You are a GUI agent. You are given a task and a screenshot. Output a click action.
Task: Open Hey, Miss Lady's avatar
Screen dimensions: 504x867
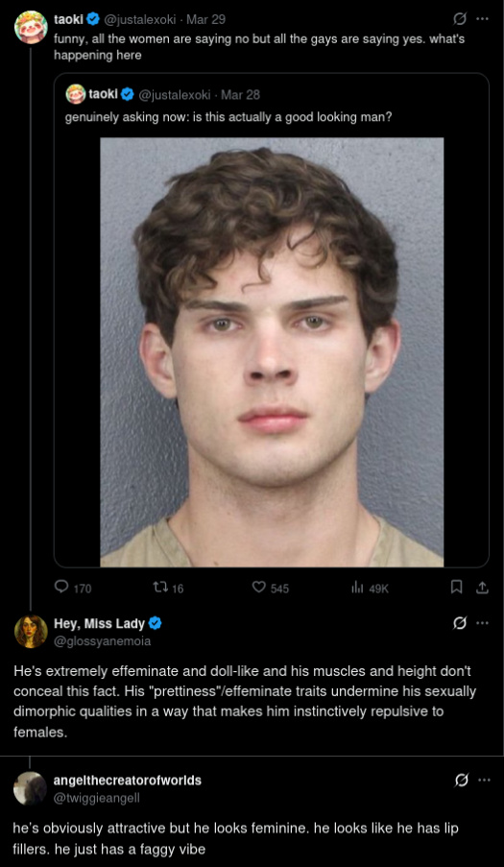(31, 632)
